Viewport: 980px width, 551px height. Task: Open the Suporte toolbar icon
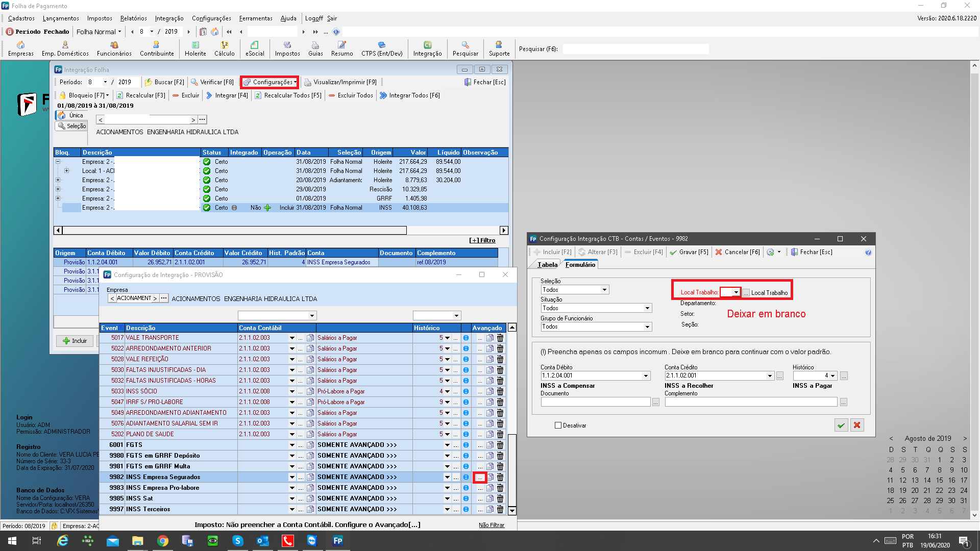[x=499, y=48]
